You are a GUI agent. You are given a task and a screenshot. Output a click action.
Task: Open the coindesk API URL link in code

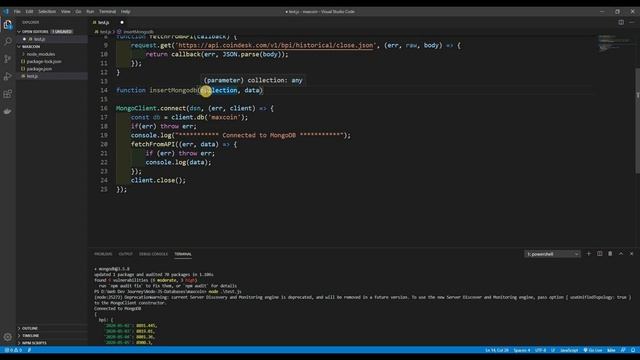[x=276, y=45]
